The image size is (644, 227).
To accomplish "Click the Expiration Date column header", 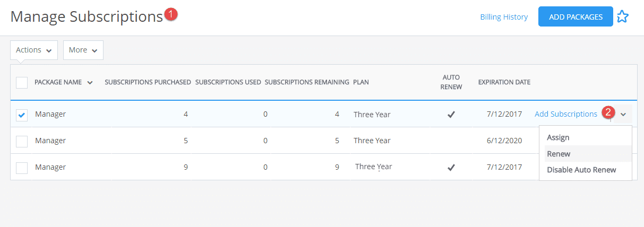I will pos(504,82).
